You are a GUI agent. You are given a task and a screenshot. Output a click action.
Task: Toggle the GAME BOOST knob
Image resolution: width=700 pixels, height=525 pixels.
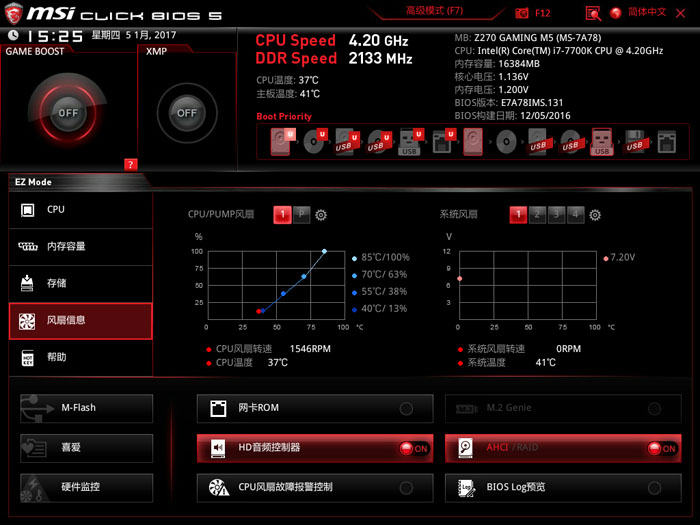coord(68,112)
